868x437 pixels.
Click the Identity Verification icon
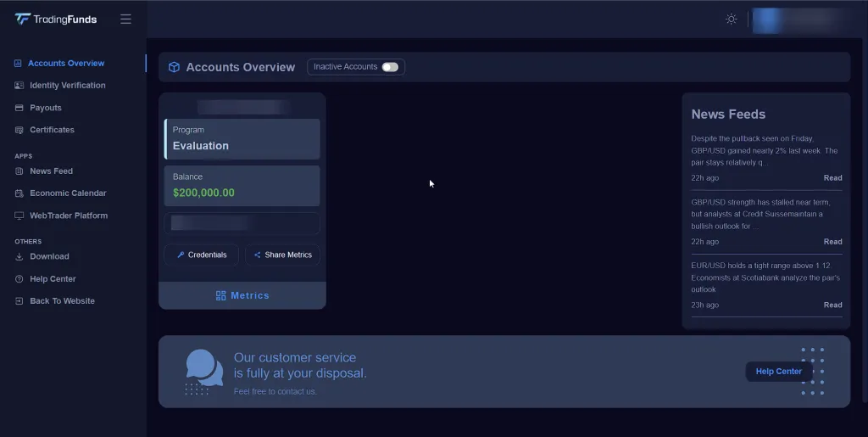pos(19,86)
